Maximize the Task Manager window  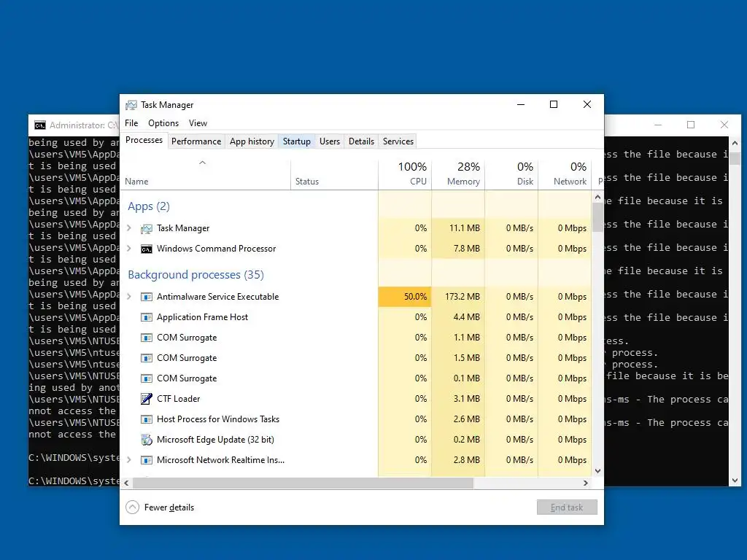point(554,104)
